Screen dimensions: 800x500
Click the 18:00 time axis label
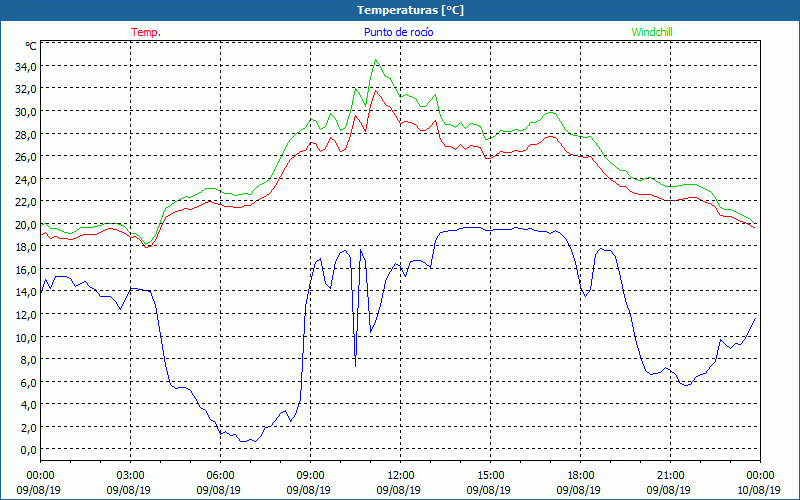(581, 475)
